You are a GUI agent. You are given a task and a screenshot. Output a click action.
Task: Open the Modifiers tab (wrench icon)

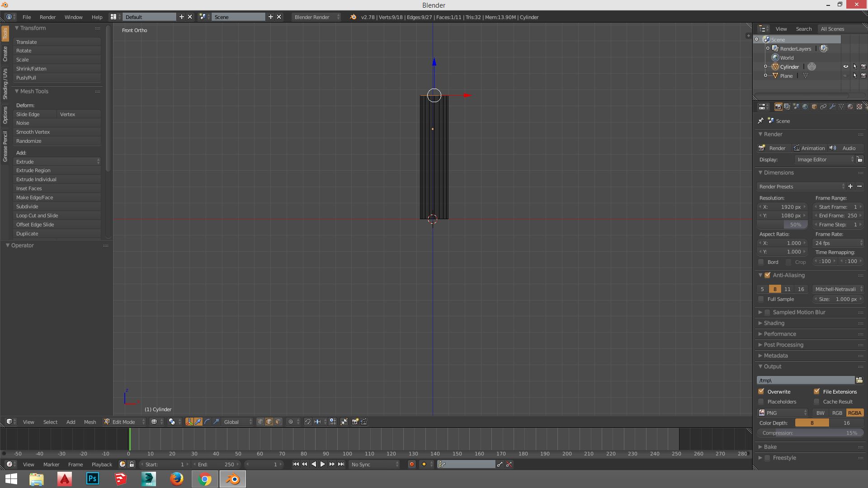point(832,107)
